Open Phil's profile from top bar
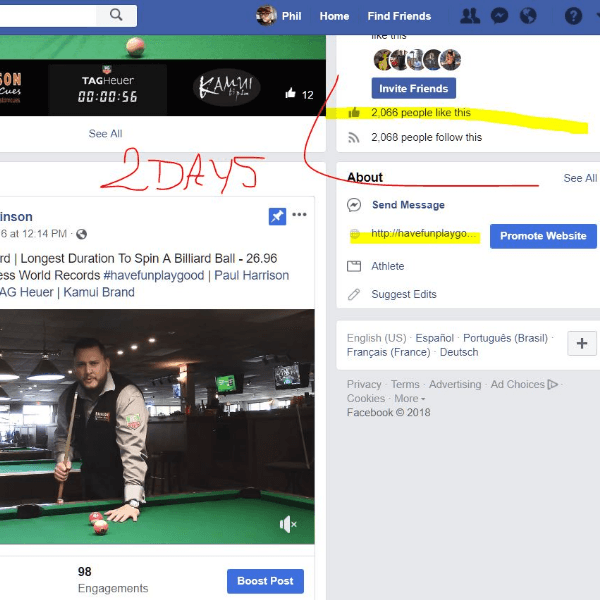The height and width of the screenshot is (600, 600). point(281,16)
